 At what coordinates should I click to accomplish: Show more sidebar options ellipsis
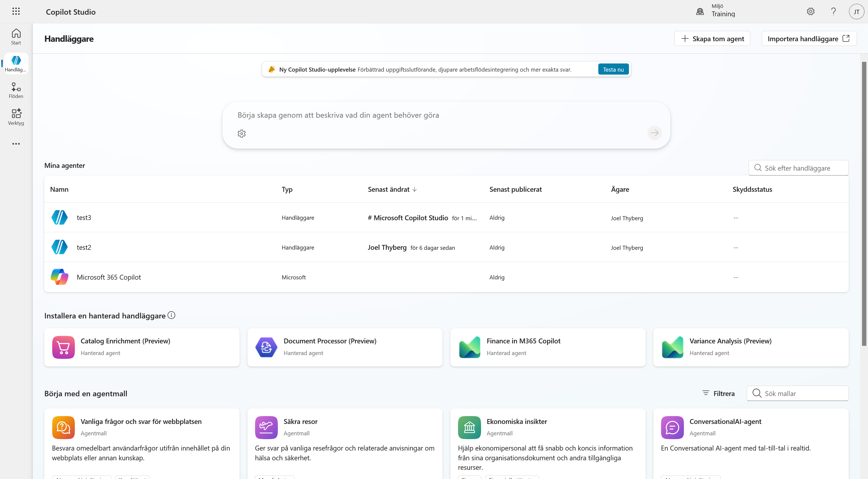point(16,144)
